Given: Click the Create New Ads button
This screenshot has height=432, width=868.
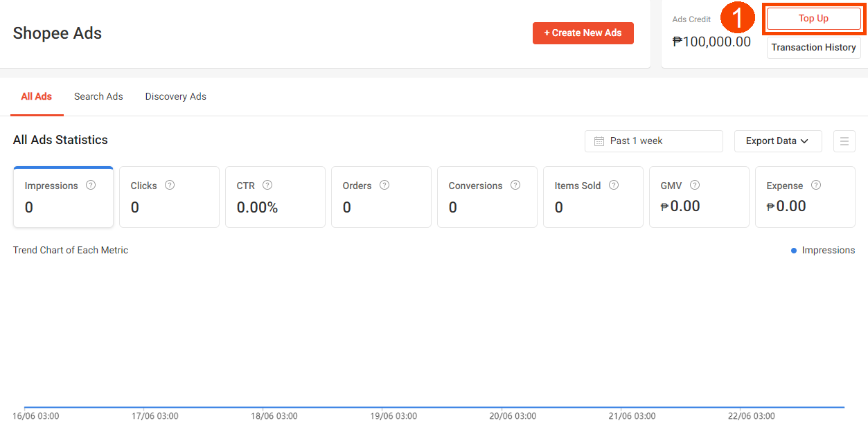Looking at the screenshot, I should (x=583, y=33).
